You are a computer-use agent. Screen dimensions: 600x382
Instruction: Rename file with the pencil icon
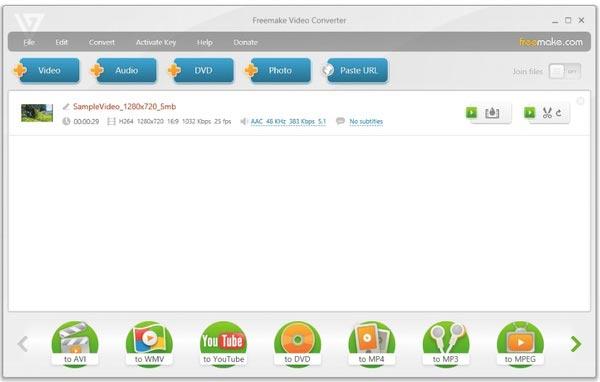(x=66, y=106)
